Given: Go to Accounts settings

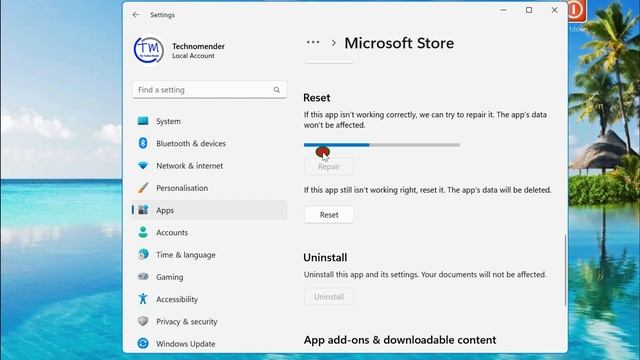Looking at the screenshot, I should (209, 232).
